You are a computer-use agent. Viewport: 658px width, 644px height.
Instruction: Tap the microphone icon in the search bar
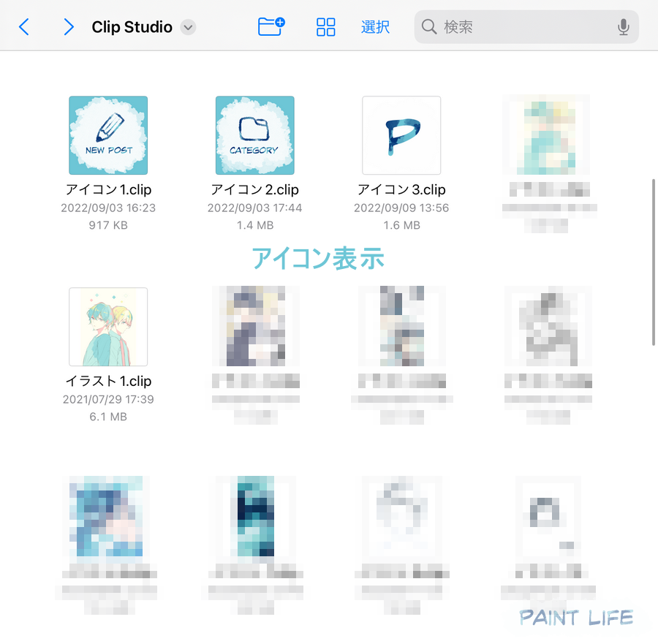coord(623,26)
